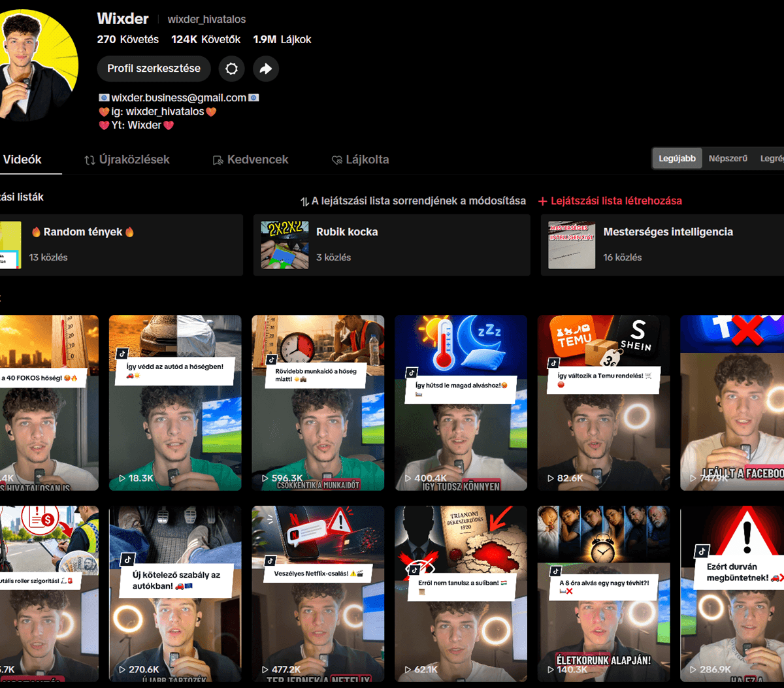Screen dimensions: 784x688
Task: Click the 13 közlés post count
Action: click(x=48, y=257)
